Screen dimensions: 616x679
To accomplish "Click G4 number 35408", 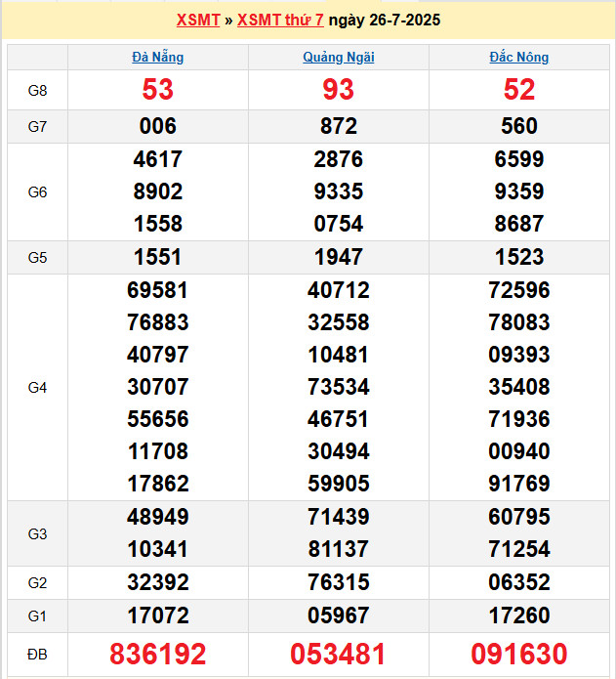I will tap(519, 387).
